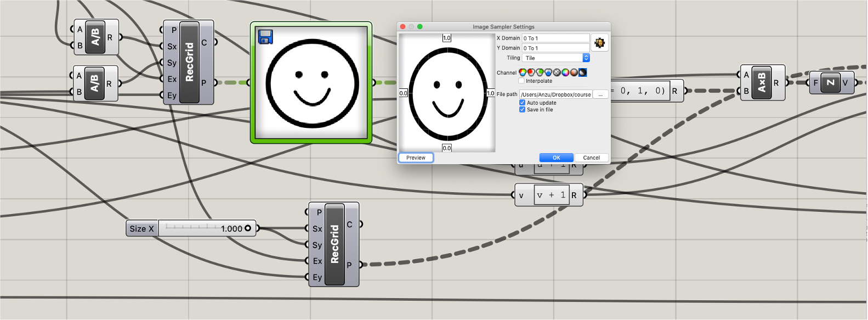Click the 1.0 label above the preview image
868x320 pixels.
point(447,38)
